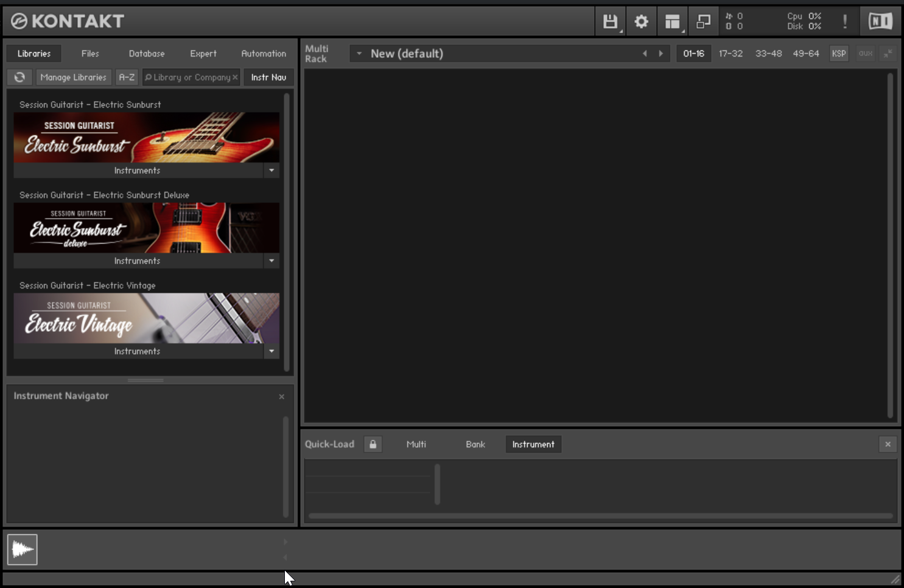The height and width of the screenshot is (588, 904).
Task: Click the multi rack vertical scrollbar
Action: pyautogui.click(x=890, y=245)
